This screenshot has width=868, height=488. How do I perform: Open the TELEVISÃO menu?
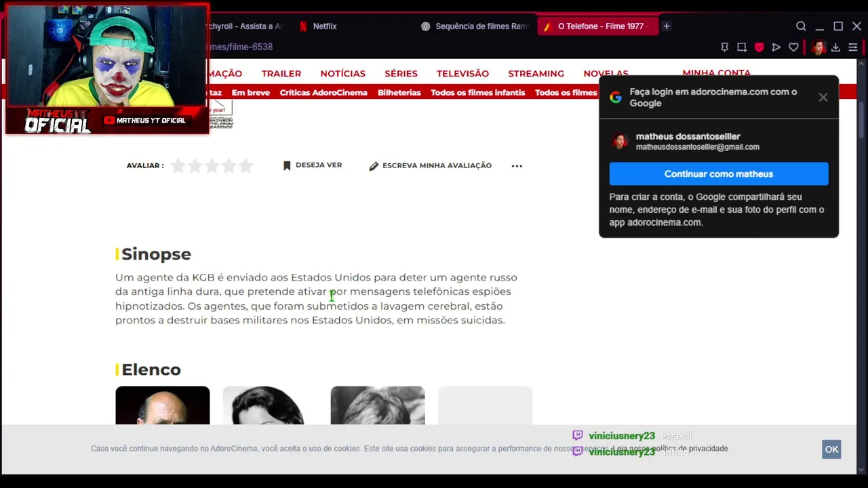tap(462, 73)
